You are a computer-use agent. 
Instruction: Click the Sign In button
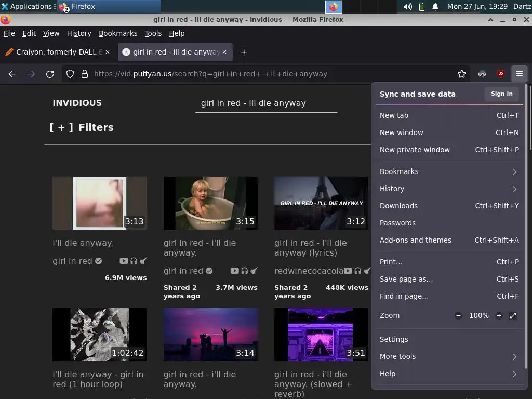pos(501,94)
